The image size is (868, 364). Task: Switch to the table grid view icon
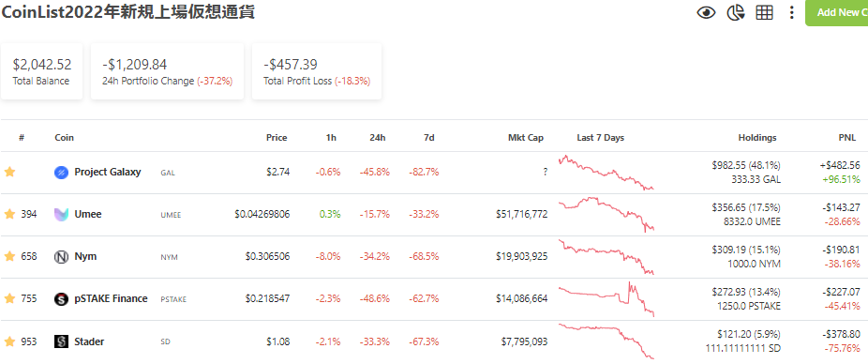click(765, 13)
